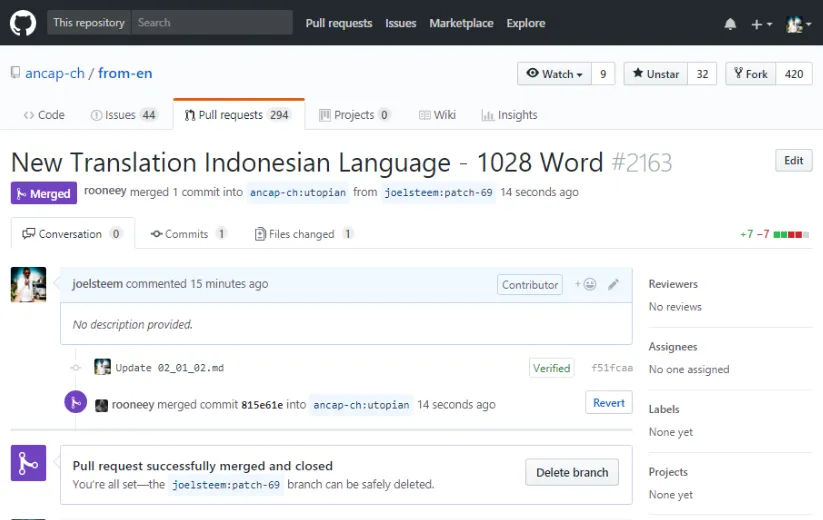Click the Contributor badge
Viewport: 823px width, 520px height.
[530, 284]
